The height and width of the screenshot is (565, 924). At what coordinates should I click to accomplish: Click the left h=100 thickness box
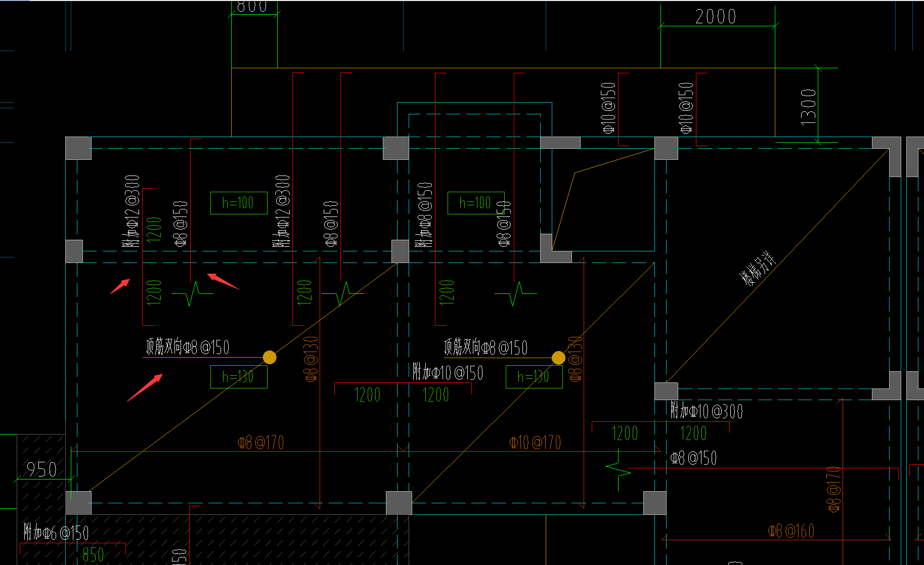point(239,203)
